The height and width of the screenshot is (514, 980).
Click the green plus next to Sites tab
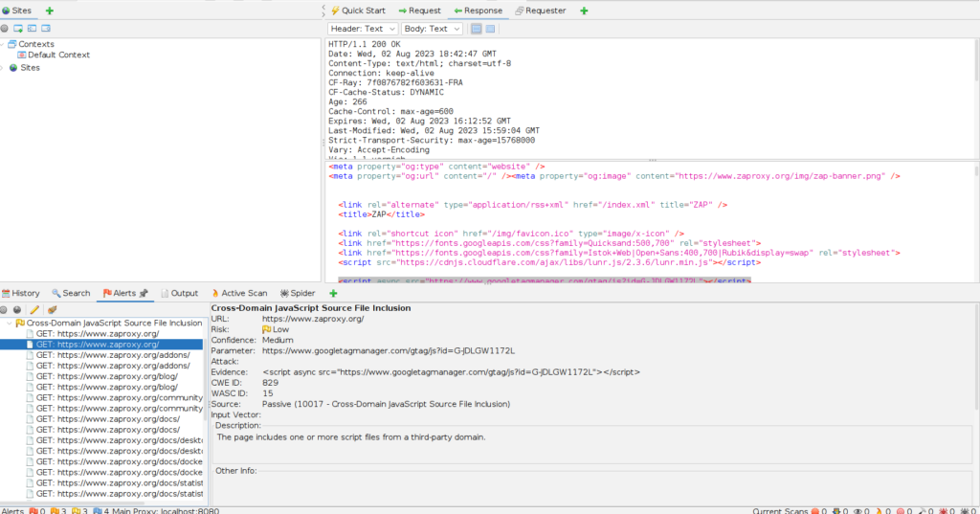[50, 10]
